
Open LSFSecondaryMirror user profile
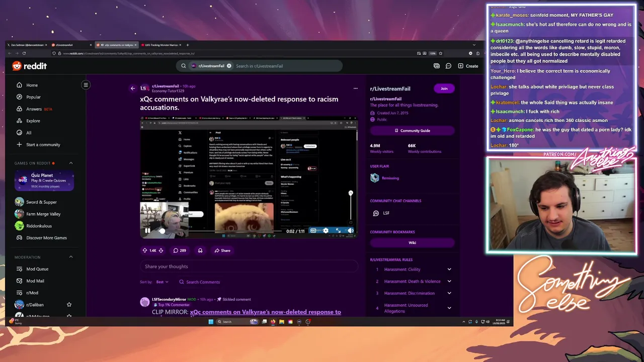coord(169,299)
